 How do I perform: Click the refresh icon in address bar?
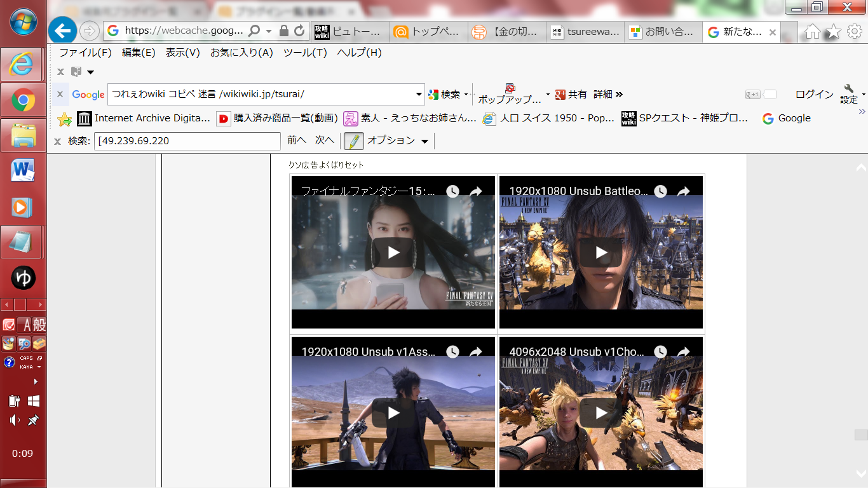(x=301, y=30)
